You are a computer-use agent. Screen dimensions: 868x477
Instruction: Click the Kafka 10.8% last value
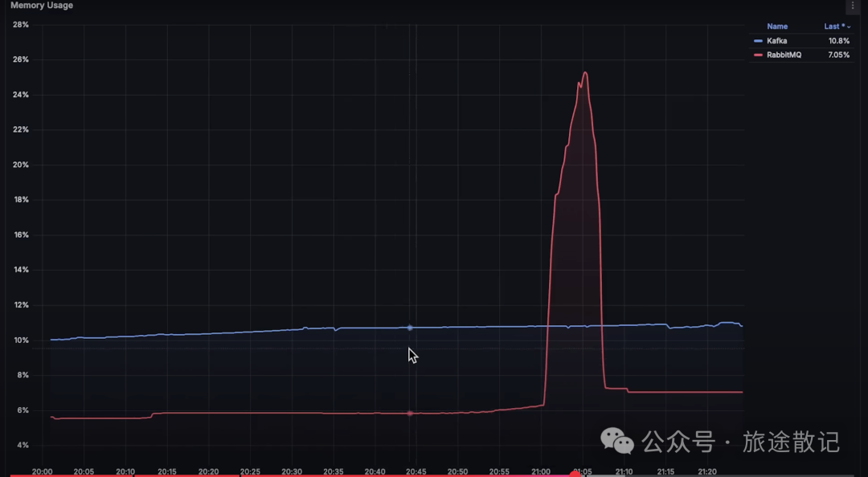point(838,41)
